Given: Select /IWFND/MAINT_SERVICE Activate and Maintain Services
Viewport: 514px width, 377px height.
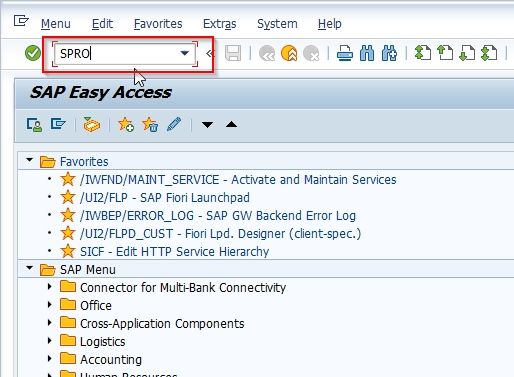Looking at the screenshot, I should click(238, 180).
